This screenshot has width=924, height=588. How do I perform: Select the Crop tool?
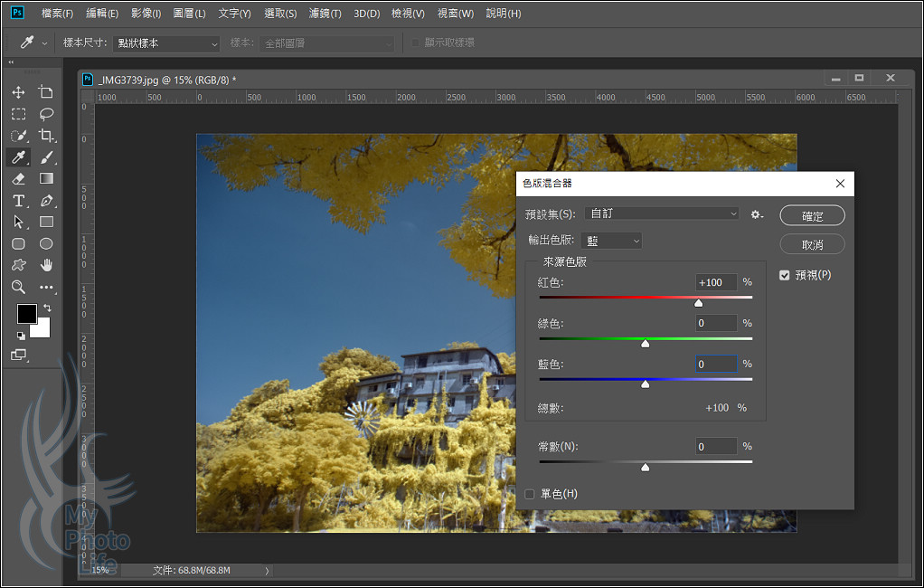pos(46,136)
